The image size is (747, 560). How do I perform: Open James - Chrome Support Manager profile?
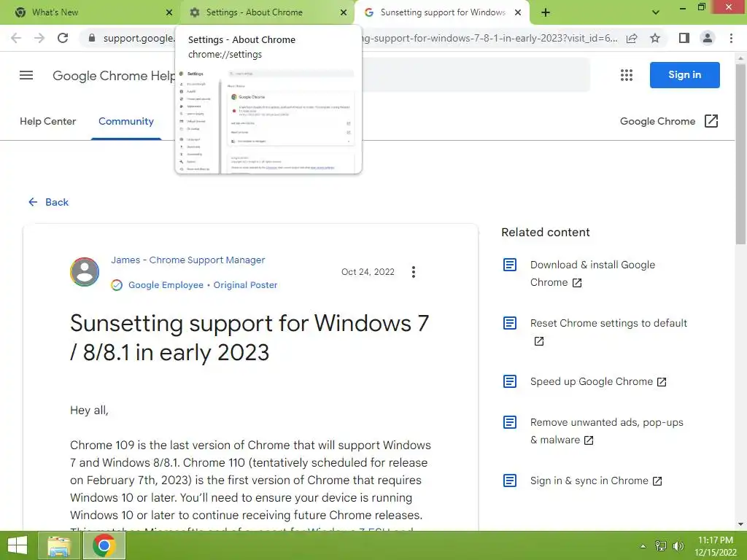pyautogui.click(x=187, y=260)
